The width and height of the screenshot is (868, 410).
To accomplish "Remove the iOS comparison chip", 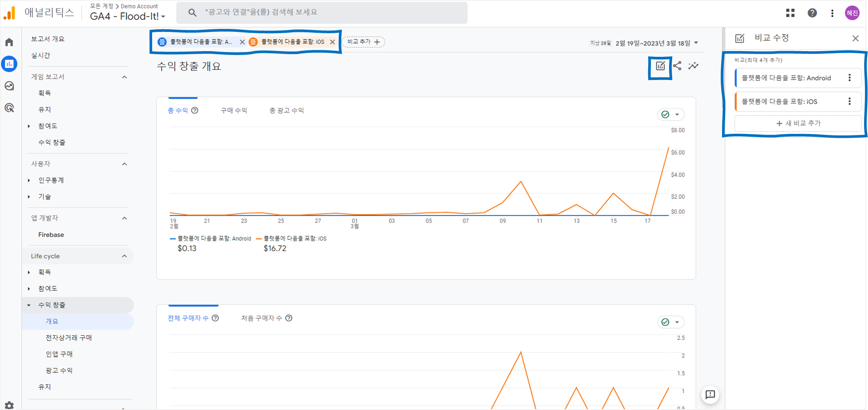I will click(x=333, y=42).
